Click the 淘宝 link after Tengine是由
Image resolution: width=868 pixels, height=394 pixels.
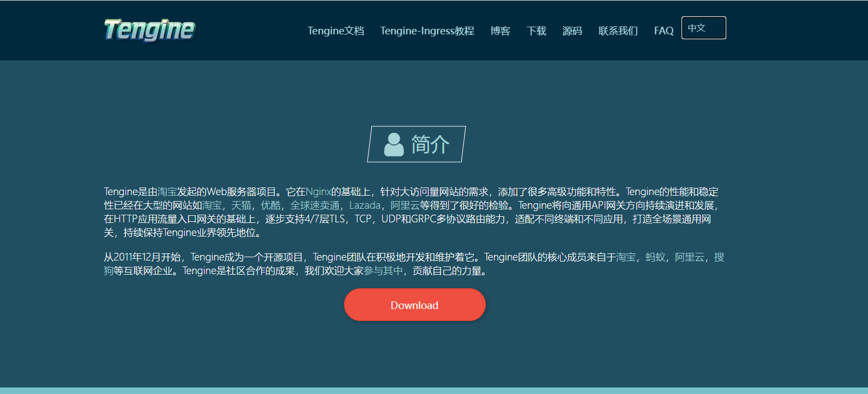tap(167, 192)
